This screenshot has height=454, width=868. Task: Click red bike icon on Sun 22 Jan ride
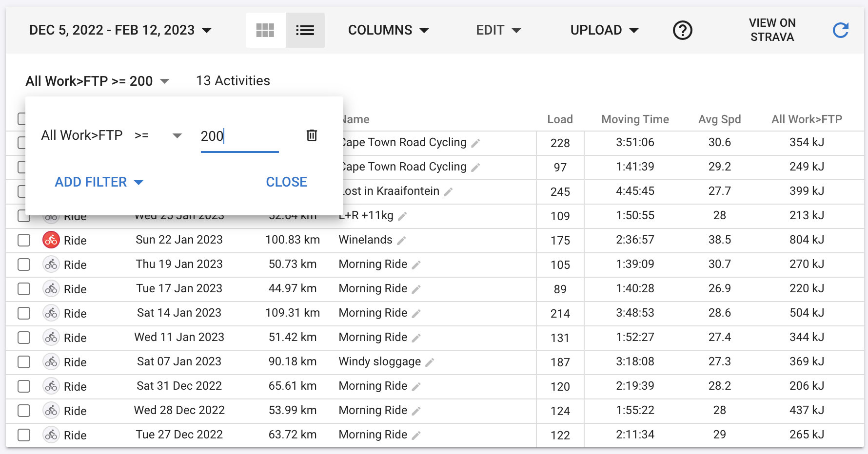(51, 240)
